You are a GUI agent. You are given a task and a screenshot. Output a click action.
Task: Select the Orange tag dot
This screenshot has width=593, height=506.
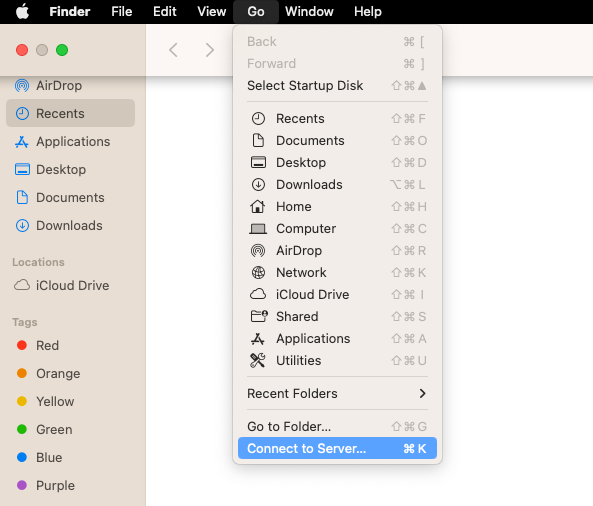click(x=22, y=373)
